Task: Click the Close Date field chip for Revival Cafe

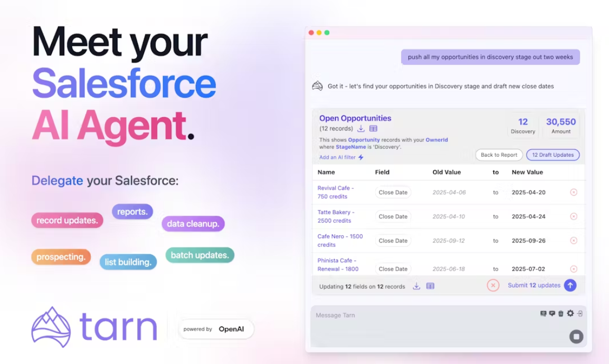Action: click(x=393, y=192)
